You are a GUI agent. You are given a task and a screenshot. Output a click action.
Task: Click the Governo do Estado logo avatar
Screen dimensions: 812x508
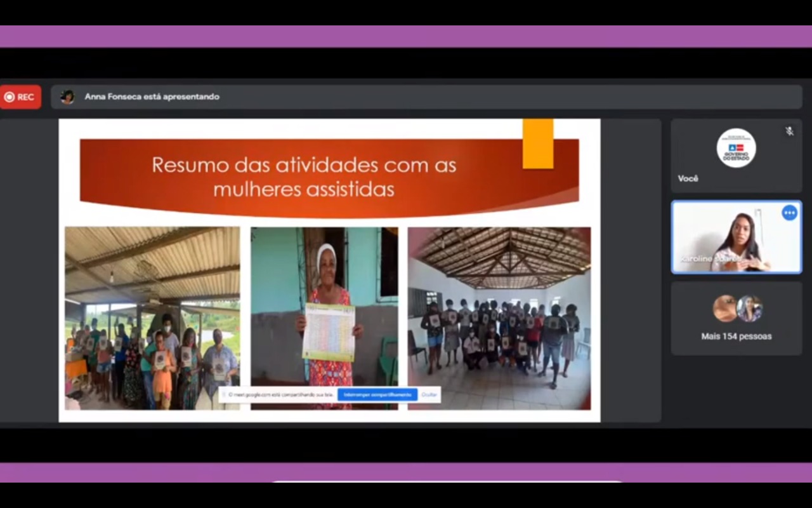point(736,148)
